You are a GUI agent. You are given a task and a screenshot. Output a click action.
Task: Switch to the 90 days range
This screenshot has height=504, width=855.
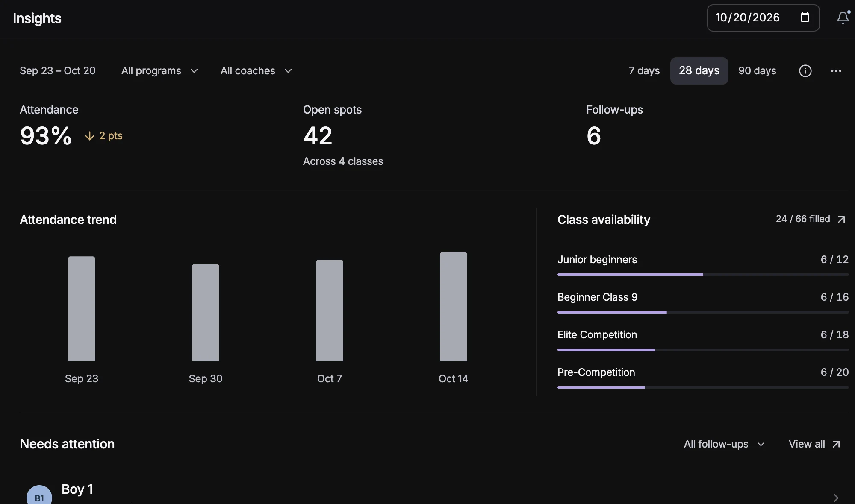coord(757,71)
